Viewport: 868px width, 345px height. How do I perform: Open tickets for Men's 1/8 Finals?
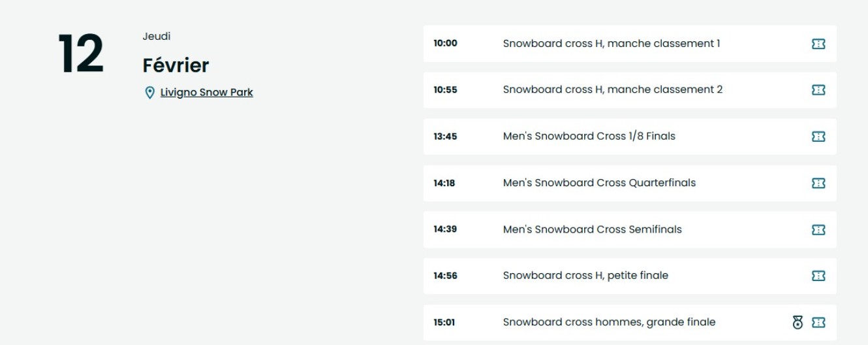818,137
